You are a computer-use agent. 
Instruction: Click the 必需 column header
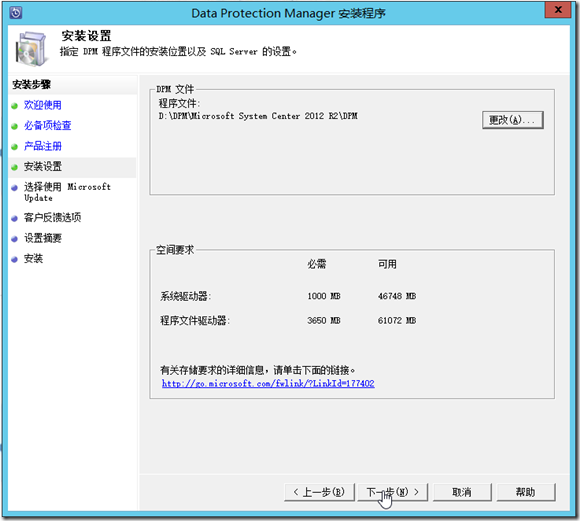click(317, 264)
